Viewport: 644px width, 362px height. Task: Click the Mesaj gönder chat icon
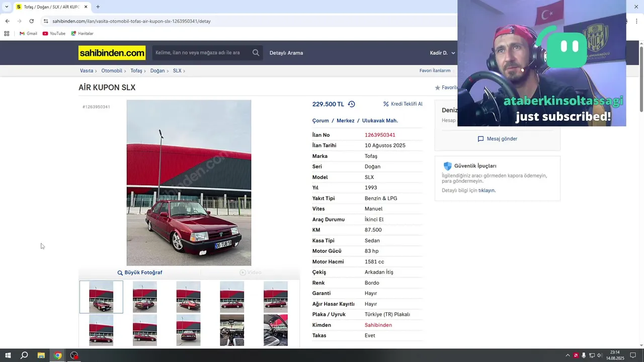[x=480, y=139]
